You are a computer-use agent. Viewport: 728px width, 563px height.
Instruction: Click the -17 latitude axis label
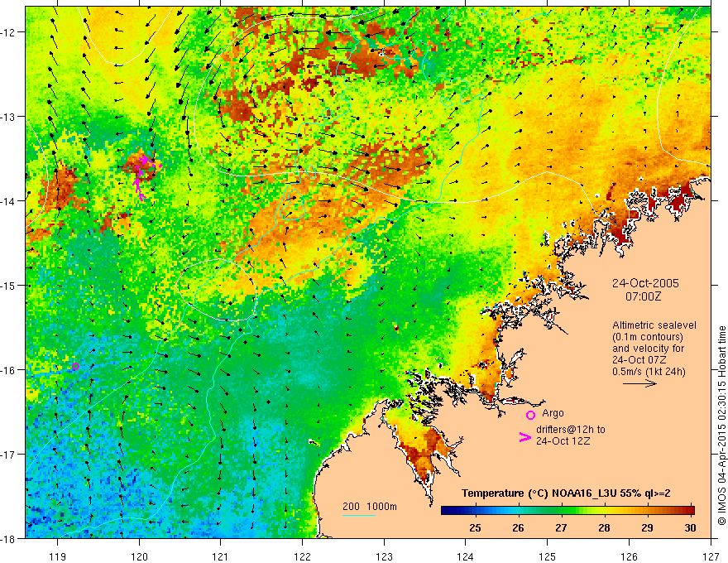click(8, 455)
